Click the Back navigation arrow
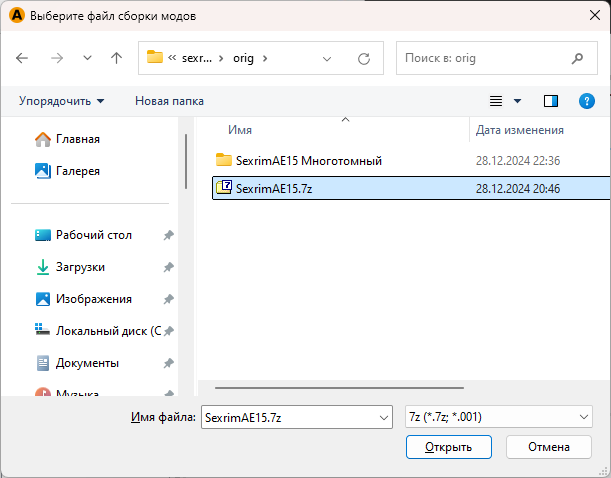This screenshot has height=478, width=611. [x=23, y=58]
